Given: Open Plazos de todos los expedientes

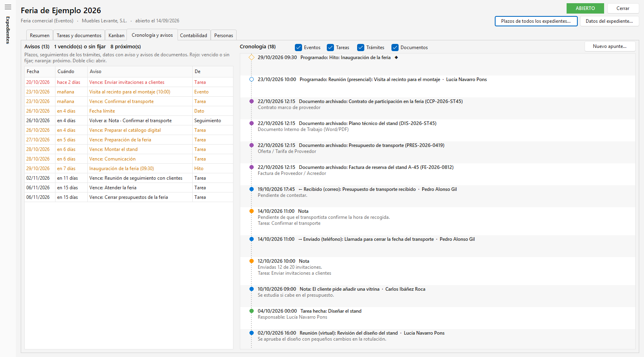Looking at the screenshot, I should click(536, 21).
